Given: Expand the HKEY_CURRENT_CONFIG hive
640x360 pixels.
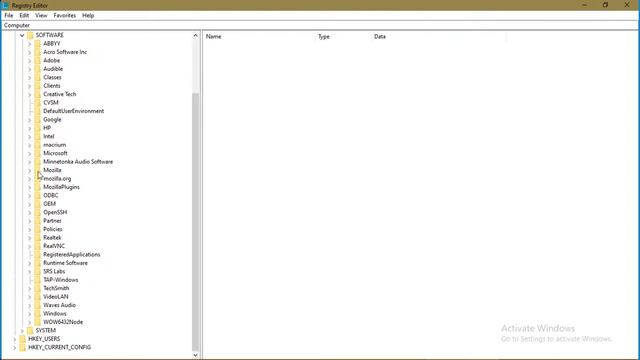Looking at the screenshot, I should pyautogui.click(x=15, y=347).
